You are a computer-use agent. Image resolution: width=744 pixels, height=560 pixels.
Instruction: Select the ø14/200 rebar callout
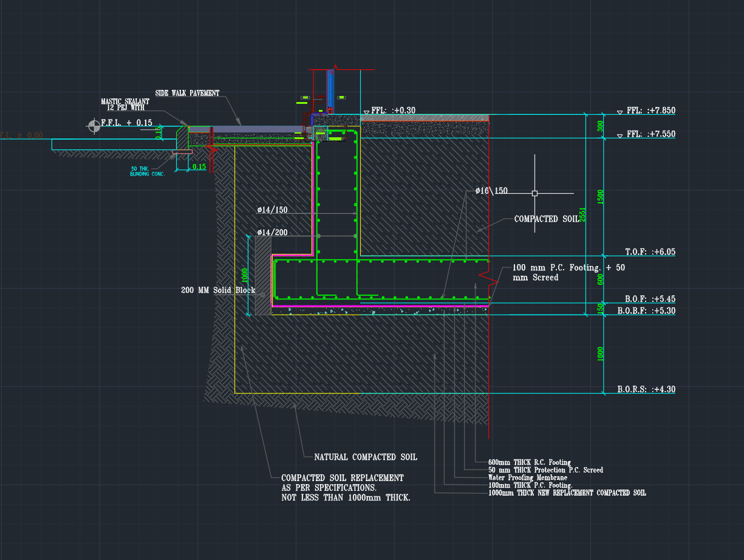[272, 232]
